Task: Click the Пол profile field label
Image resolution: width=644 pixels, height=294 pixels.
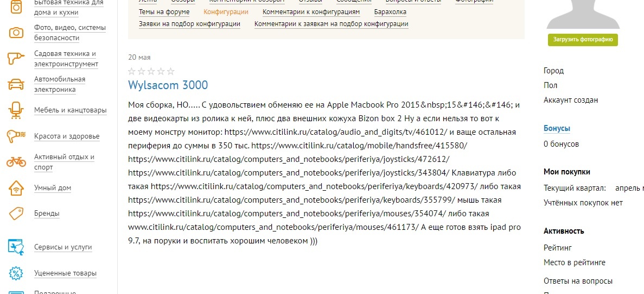Action: click(550, 85)
